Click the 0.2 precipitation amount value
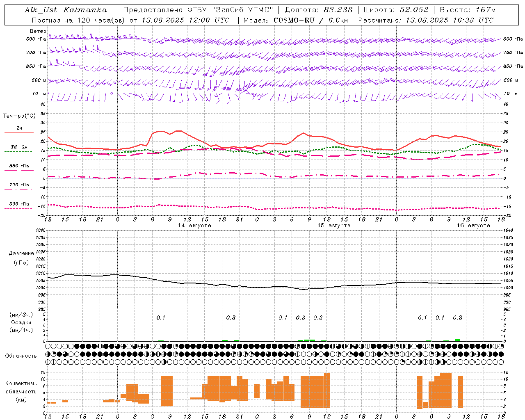 318,317
